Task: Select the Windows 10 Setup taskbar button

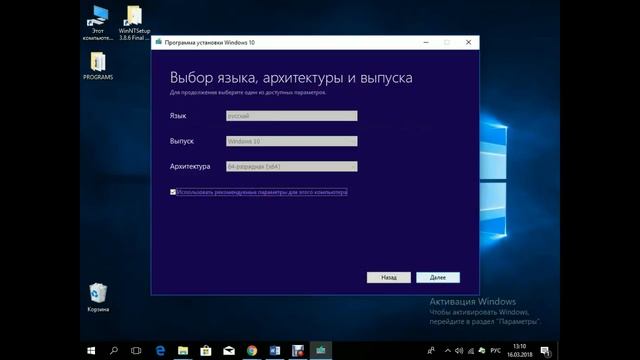Action: 321,351
